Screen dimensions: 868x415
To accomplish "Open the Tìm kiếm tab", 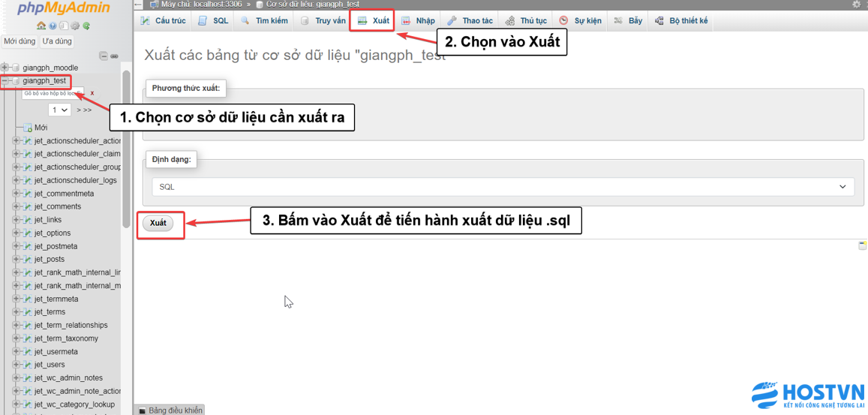I will [265, 21].
